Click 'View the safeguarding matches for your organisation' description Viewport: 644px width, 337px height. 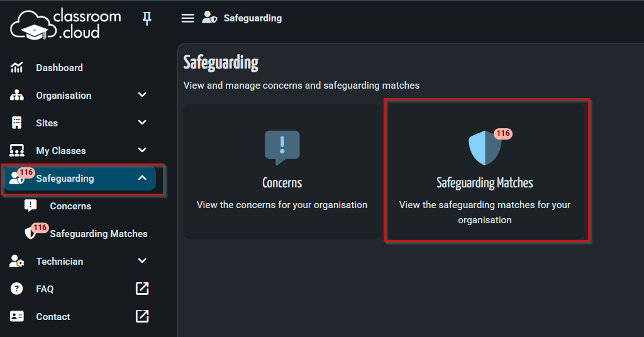485,213
